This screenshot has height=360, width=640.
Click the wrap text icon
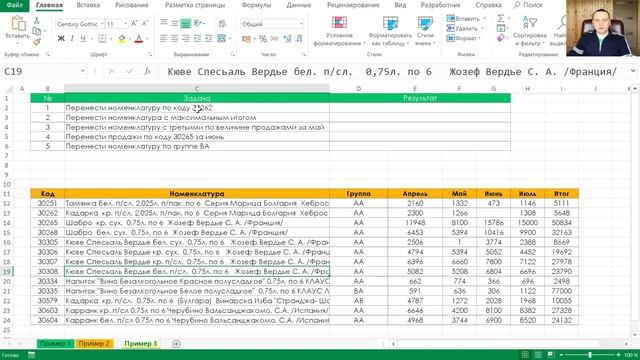222,24
